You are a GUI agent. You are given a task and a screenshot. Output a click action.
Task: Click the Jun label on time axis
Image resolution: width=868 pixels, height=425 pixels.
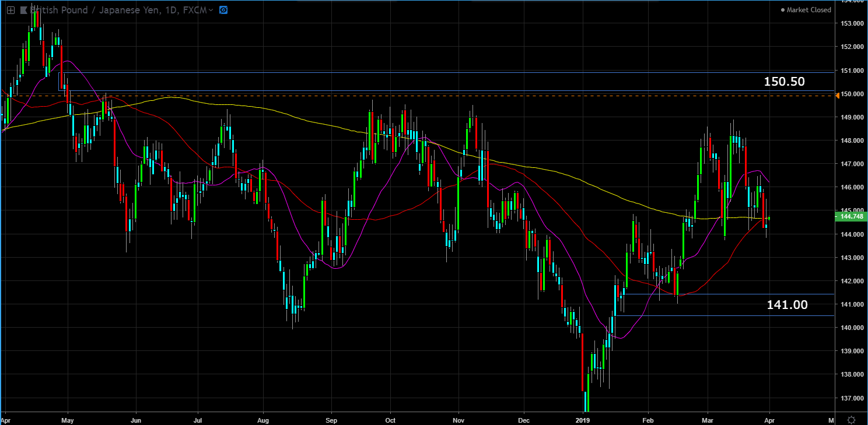click(x=136, y=419)
